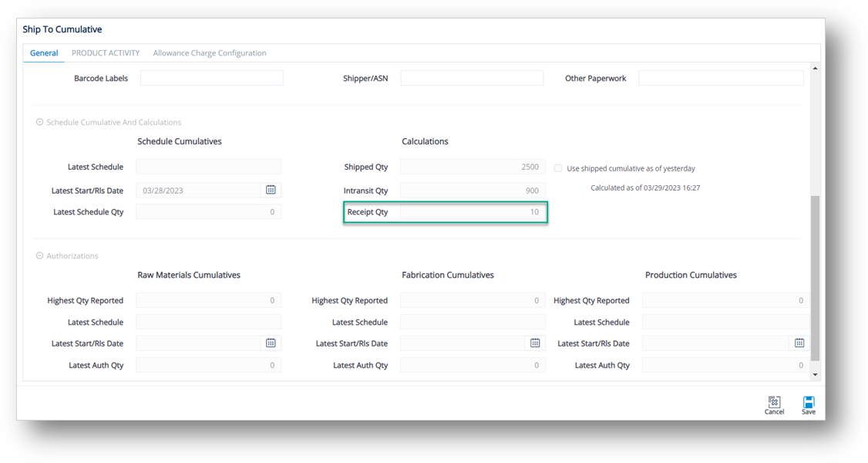Focus the Barcode Labels field

pyautogui.click(x=211, y=78)
